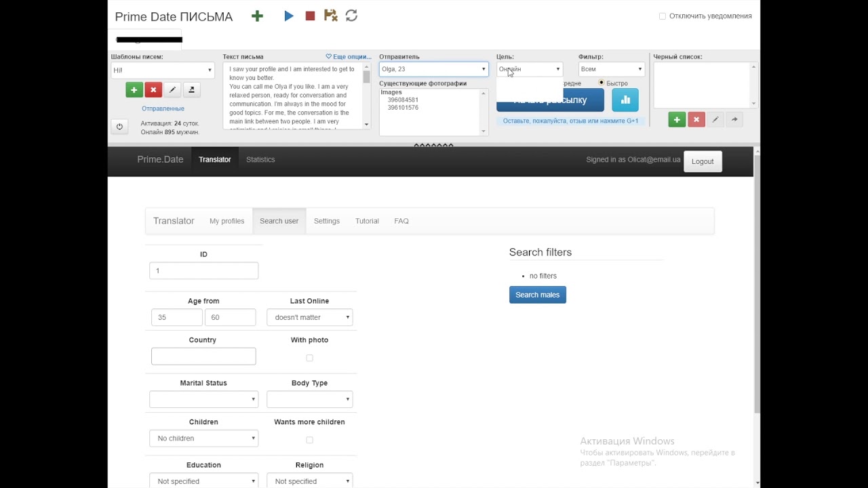Edit the letter template with pencil icon
The width and height of the screenshot is (868, 488).
click(x=172, y=89)
